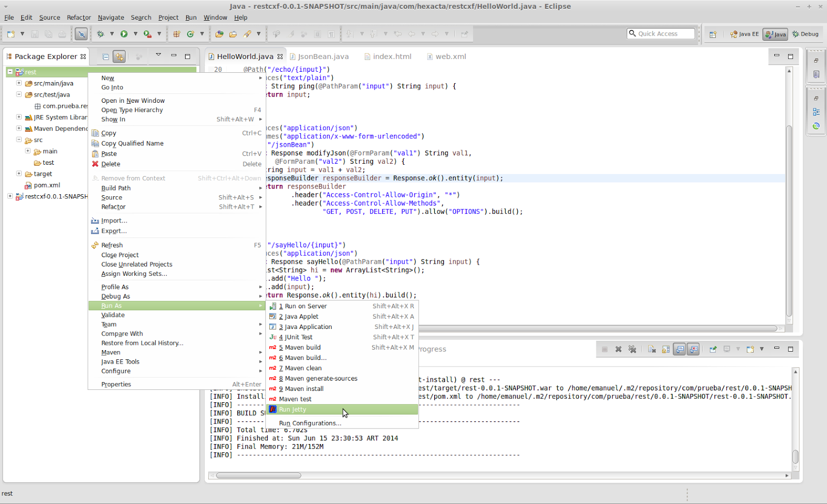Click the Open Task folder icon
Screen dimensions: 827x504
pos(233,34)
